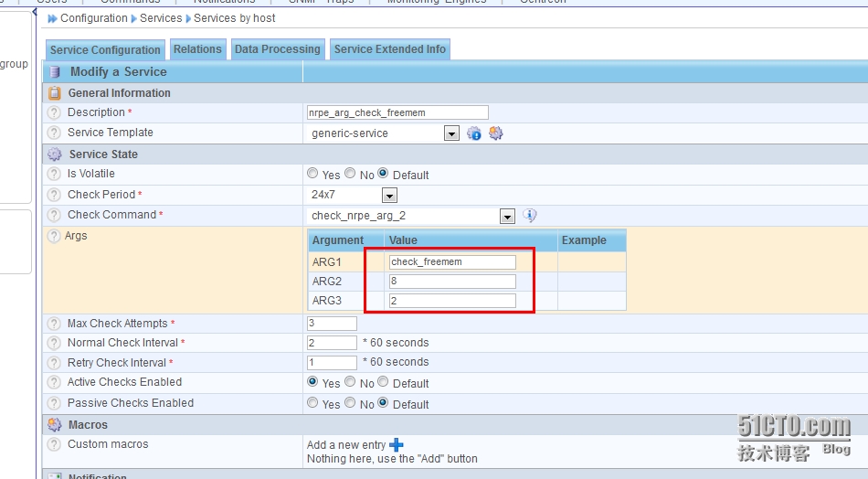Set Active Checks Enabled to Yes
868x479 pixels.
pos(312,381)
